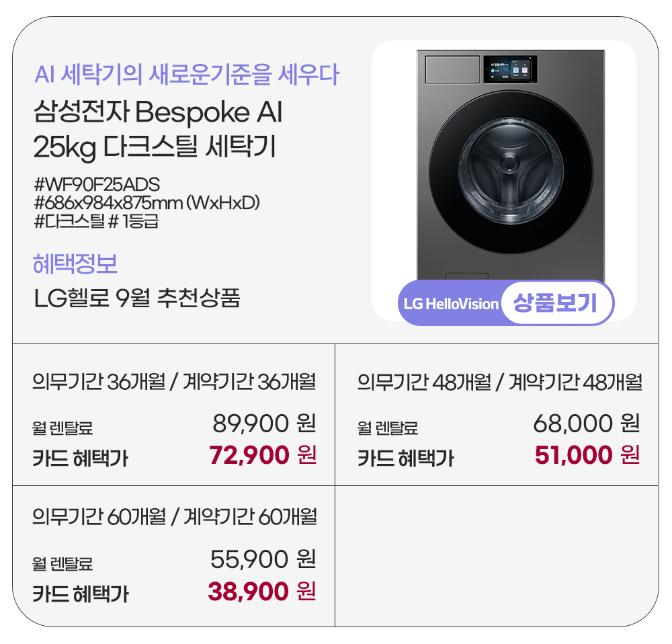The image size is (672, 644).
Task: Select the AI 세탁기의 새로운기준을 세우다 headline
Action: tap(187, 74)
